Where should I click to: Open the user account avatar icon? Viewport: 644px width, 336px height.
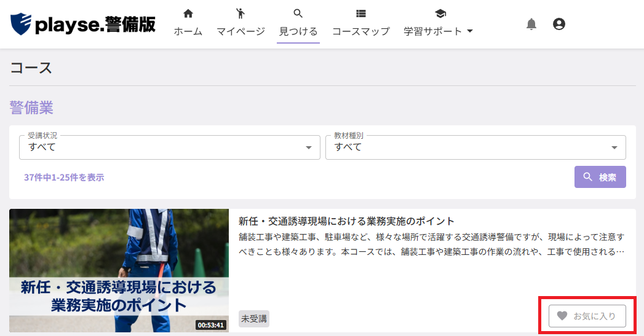559,24
